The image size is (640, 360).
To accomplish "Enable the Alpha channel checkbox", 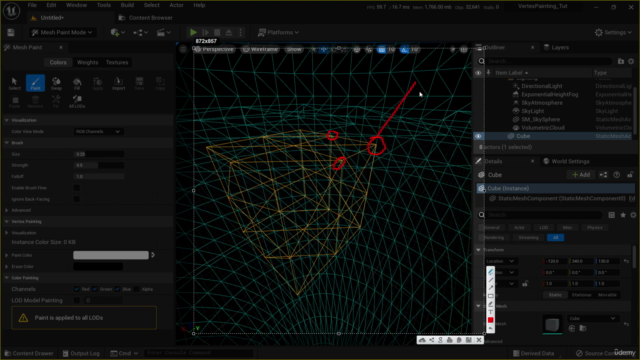I will [x=137, y=289].
